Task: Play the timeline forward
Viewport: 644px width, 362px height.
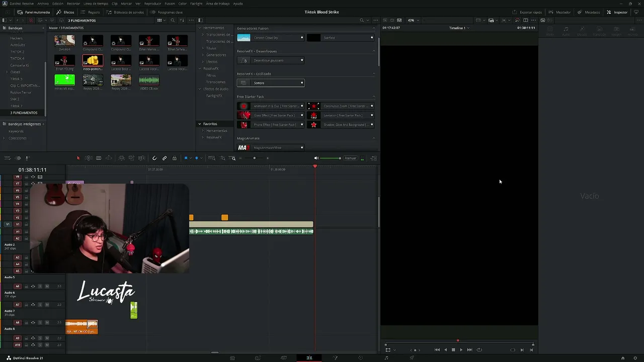Action: click(x=461, y=350)
